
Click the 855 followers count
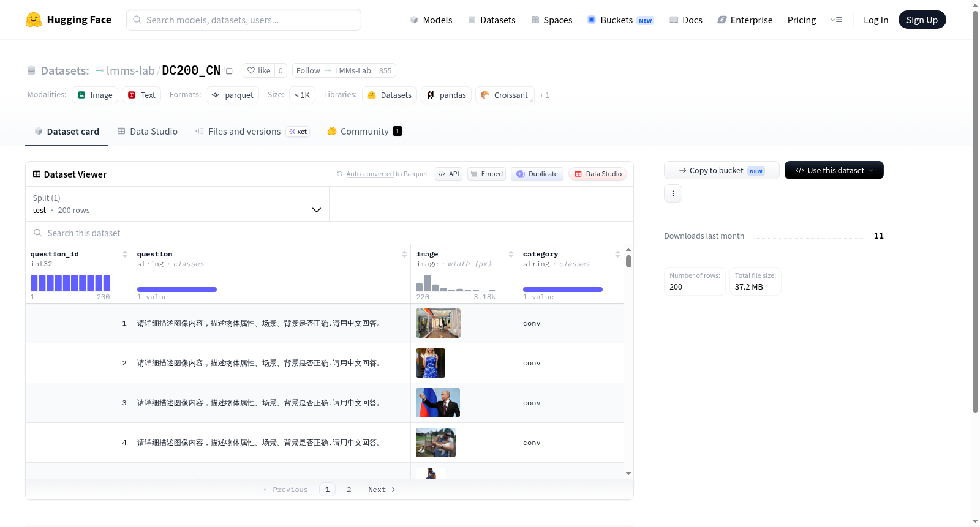point(385,70)
